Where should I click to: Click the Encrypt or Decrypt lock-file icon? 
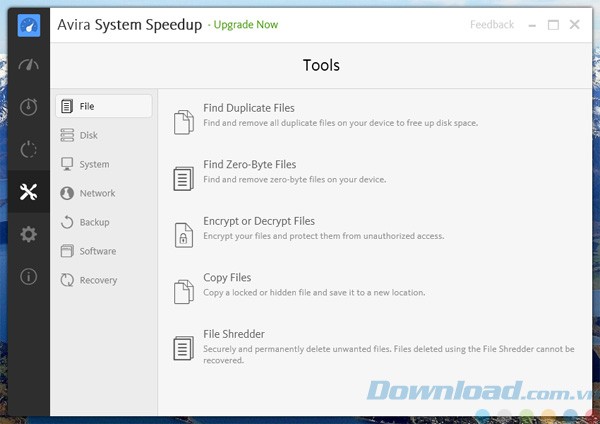(x=184, y=235)
